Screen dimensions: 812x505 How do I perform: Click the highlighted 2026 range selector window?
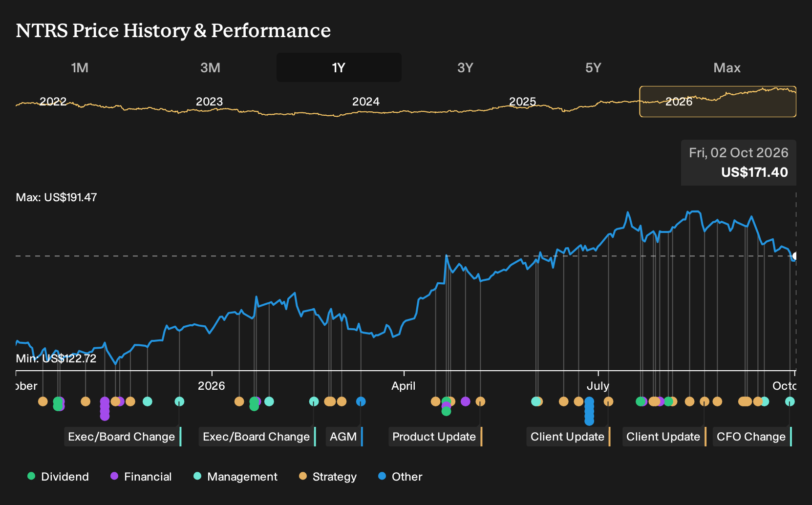[718, 102]
